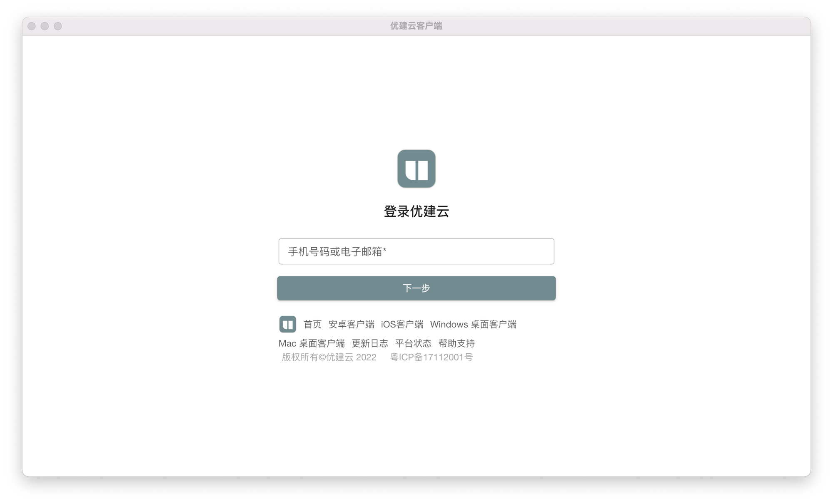Open the Mac 桌面客户端 link
This screenshot has width=833, height=504.
312,343
